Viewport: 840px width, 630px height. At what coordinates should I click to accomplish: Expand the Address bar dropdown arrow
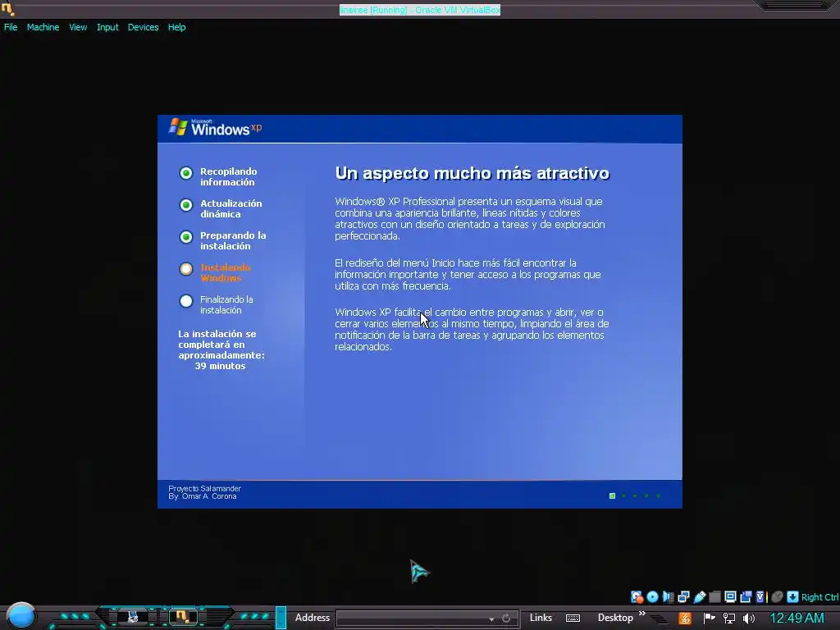[x=491, y=619]
